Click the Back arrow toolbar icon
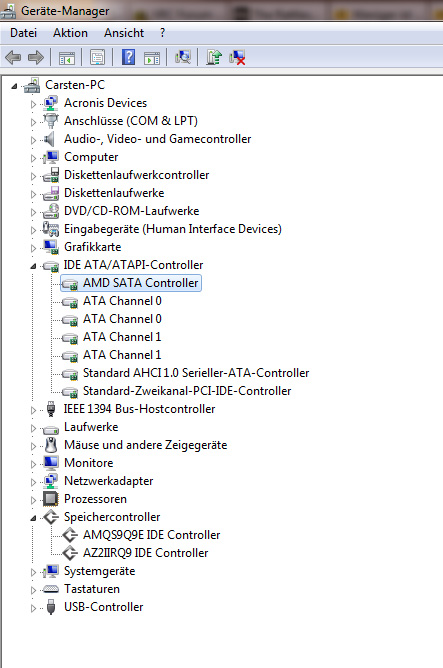This screenshot has height=668, width=443. [x=13, y=57]
